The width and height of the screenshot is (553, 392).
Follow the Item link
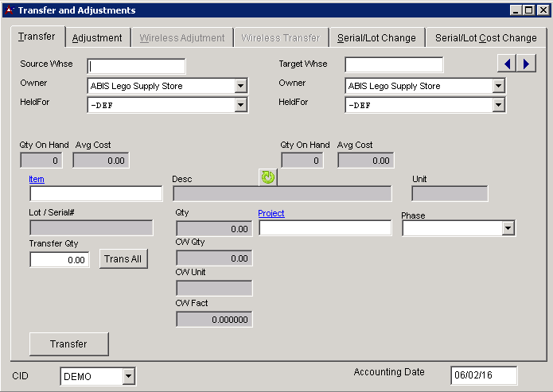click(37, 180)
